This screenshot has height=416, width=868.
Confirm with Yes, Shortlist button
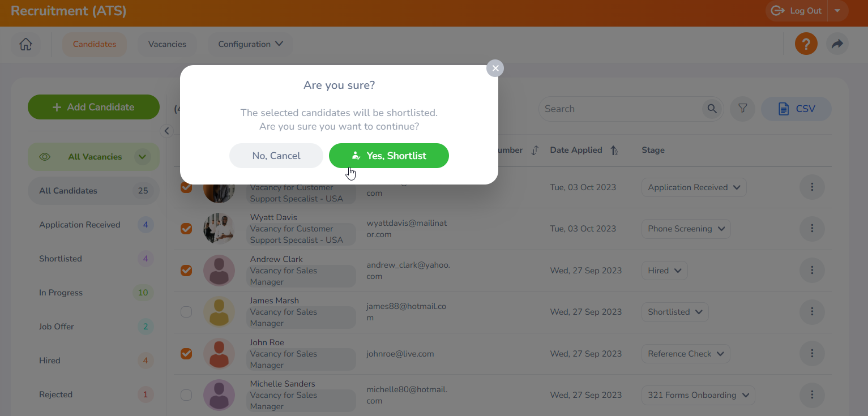pos(388,156)
